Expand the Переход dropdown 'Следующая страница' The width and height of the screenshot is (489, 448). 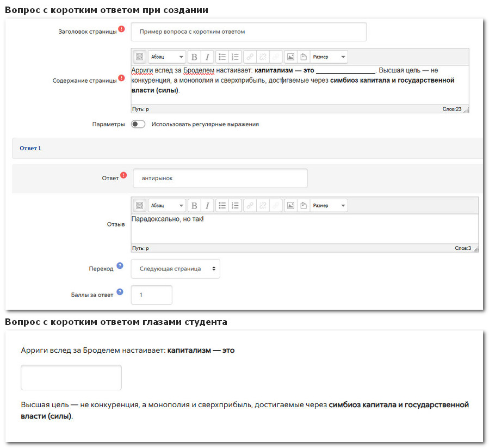click(176, 269)
